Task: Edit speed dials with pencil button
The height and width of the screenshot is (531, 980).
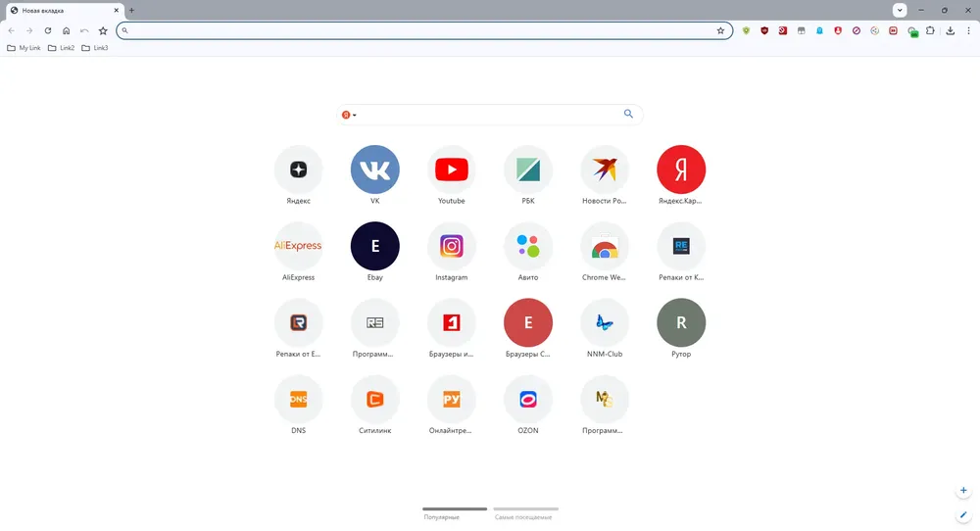Action: 963,515
